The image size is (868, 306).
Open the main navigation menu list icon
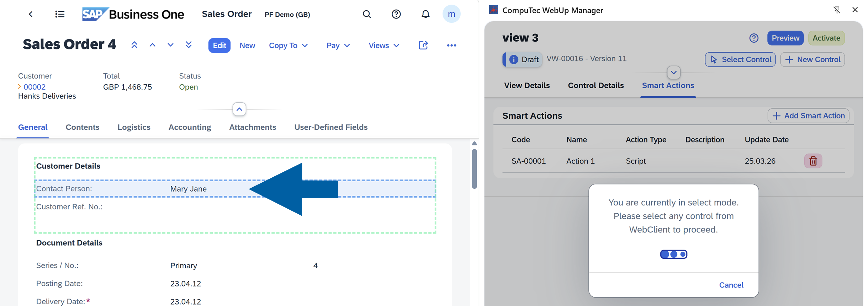(x=60, y=14)
